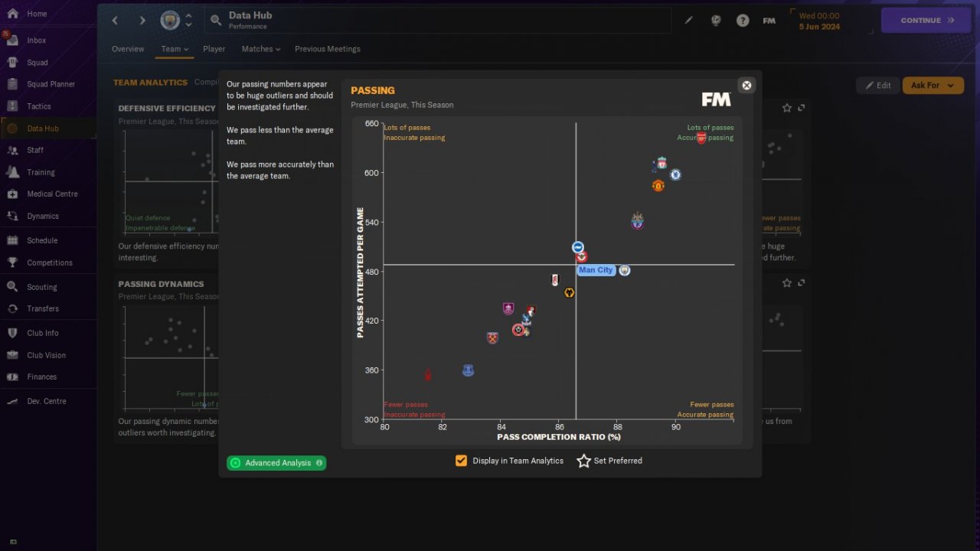The width and height of the screenshot is (980, 551).
Task: Close the Passing chart dialog
Action: pos(746,86)
